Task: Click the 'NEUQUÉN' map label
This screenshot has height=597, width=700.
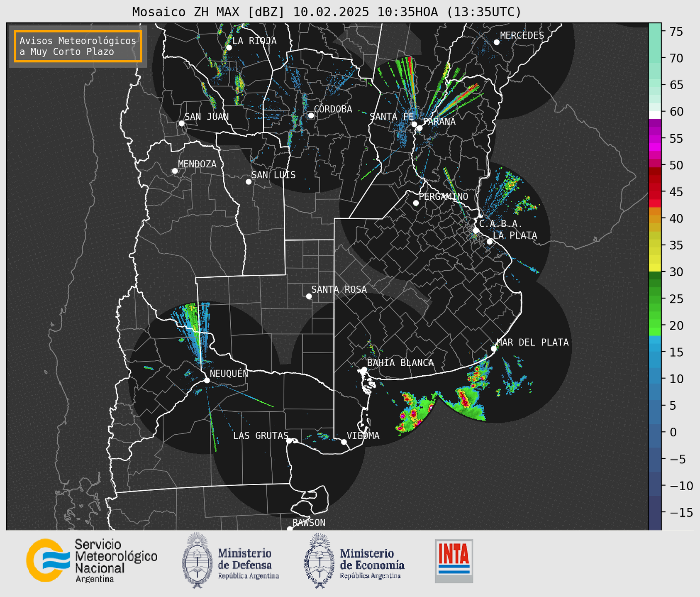Action: (x=229, y=373)
